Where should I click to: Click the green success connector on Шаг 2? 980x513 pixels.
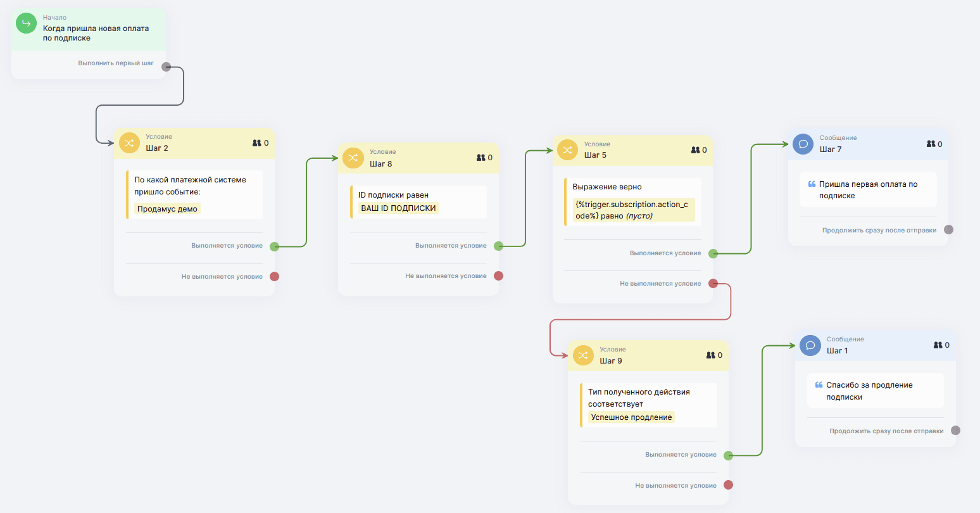coord(274,246)
